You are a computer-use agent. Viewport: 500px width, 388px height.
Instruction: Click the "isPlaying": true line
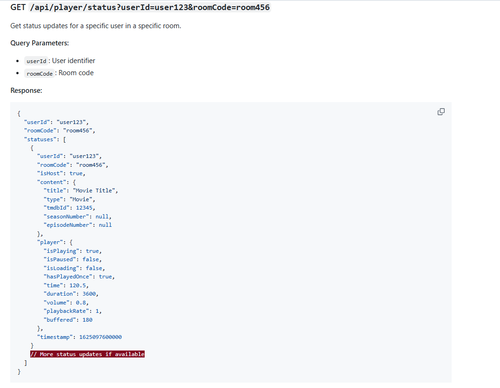(73, 251)
